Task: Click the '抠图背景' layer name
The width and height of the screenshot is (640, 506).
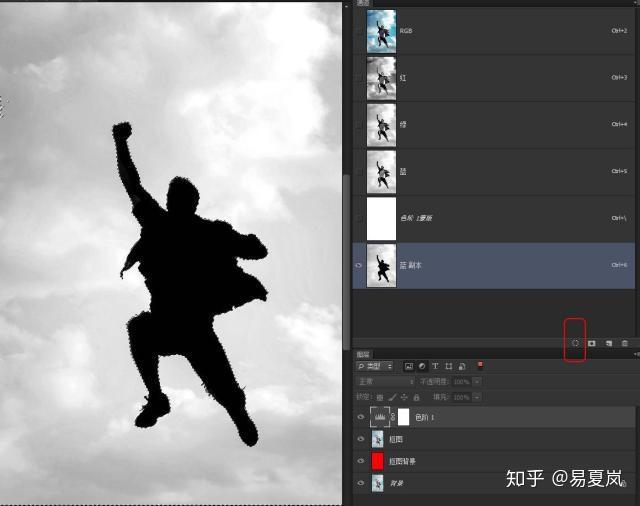Action: 402,461
